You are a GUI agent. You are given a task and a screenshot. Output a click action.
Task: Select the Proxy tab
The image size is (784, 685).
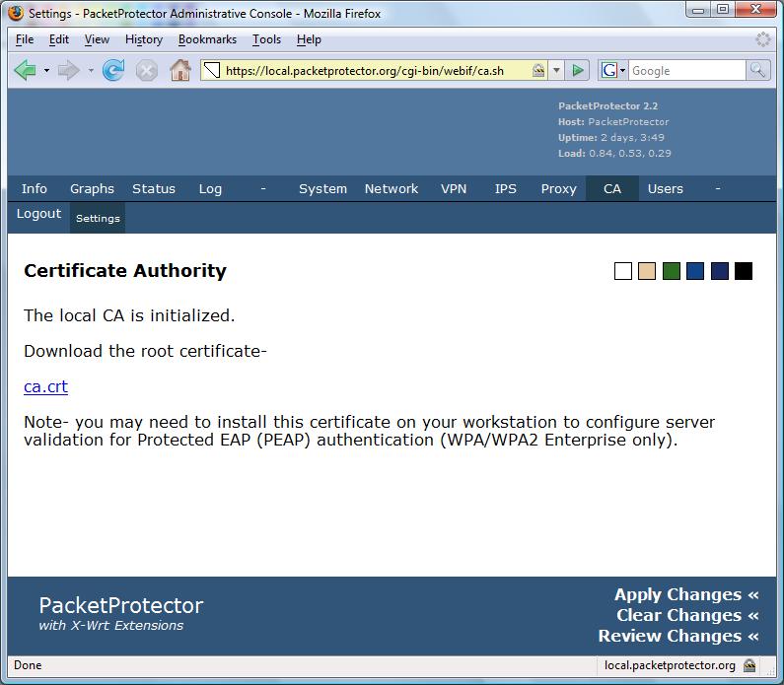click(x=558, y=189)
